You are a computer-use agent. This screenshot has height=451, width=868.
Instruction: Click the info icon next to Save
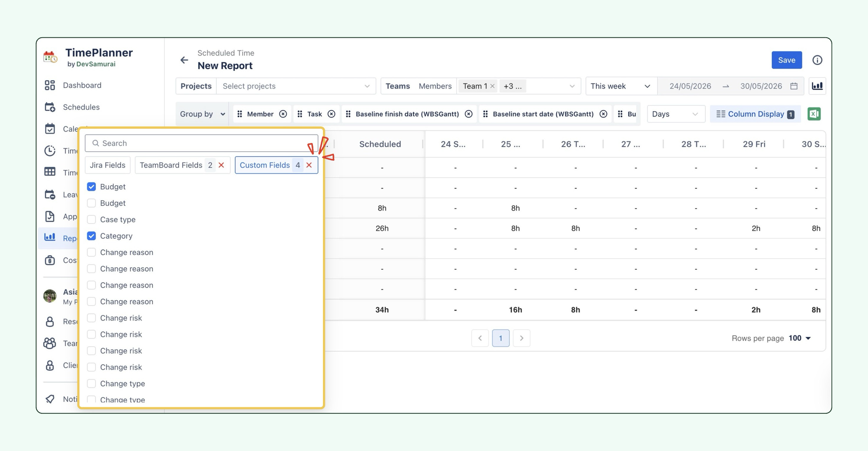[817, 60]
